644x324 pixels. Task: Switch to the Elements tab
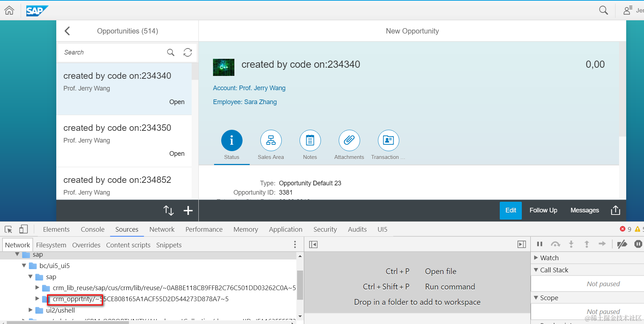(x=56, y=229)
